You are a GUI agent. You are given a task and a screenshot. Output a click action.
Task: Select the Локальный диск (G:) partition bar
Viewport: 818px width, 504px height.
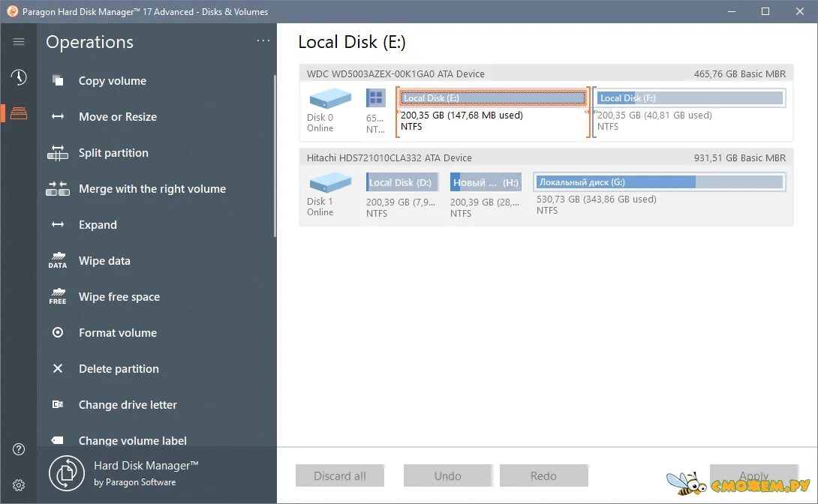(660, 182)
